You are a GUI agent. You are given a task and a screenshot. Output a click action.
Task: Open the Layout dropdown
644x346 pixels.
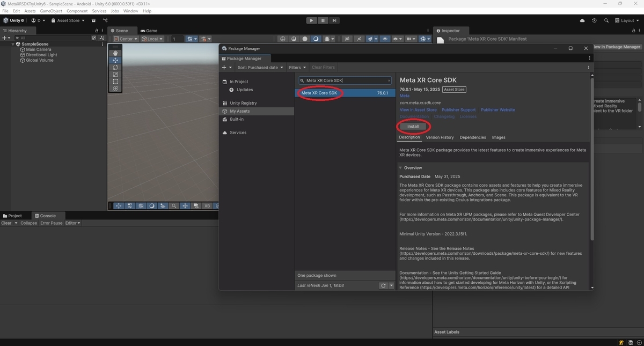coord(627,20)
